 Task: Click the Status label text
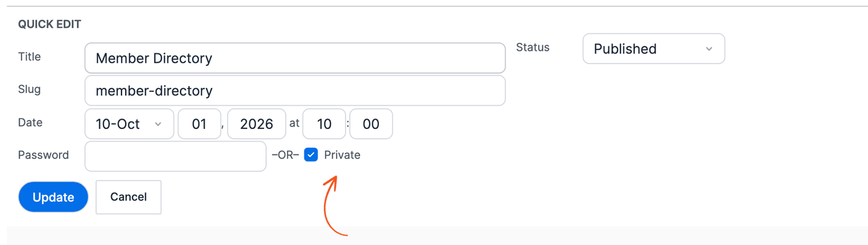click(x=533, y=47)
